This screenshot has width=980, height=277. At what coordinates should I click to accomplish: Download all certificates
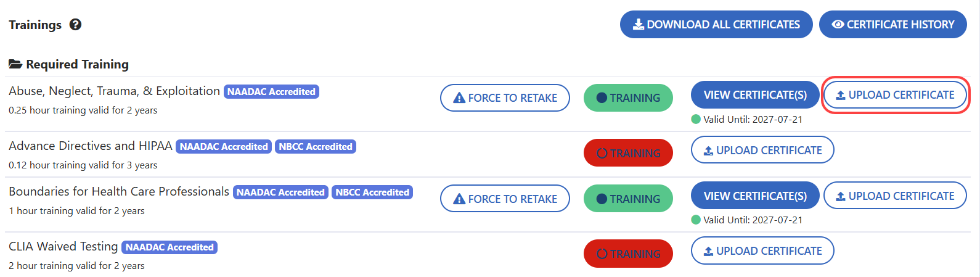pyautogui.click(x=716, y=25)
